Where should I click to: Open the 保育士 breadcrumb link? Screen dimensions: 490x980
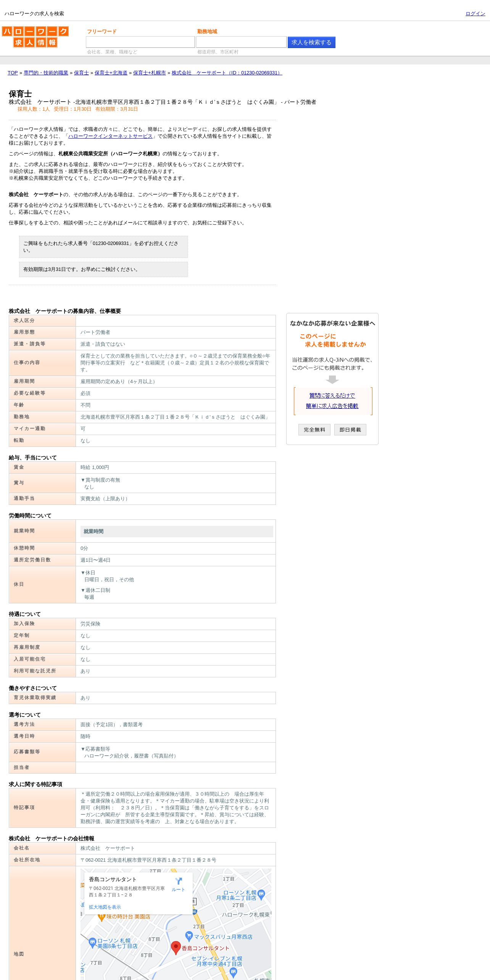tap(81, 73)
